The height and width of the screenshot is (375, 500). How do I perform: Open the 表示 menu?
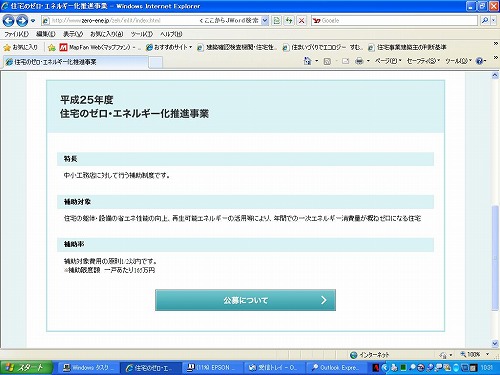coord(73,34)
